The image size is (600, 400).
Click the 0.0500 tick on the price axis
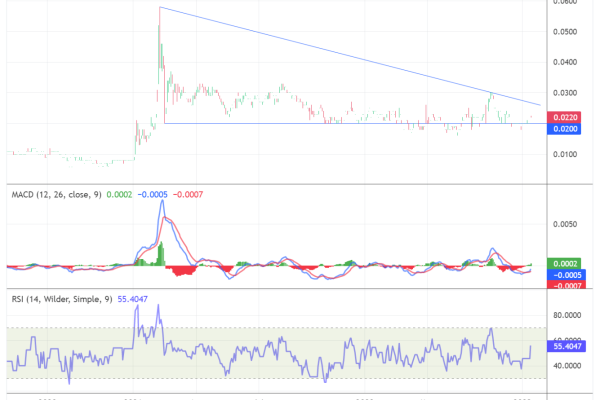(x=565, y=32)
